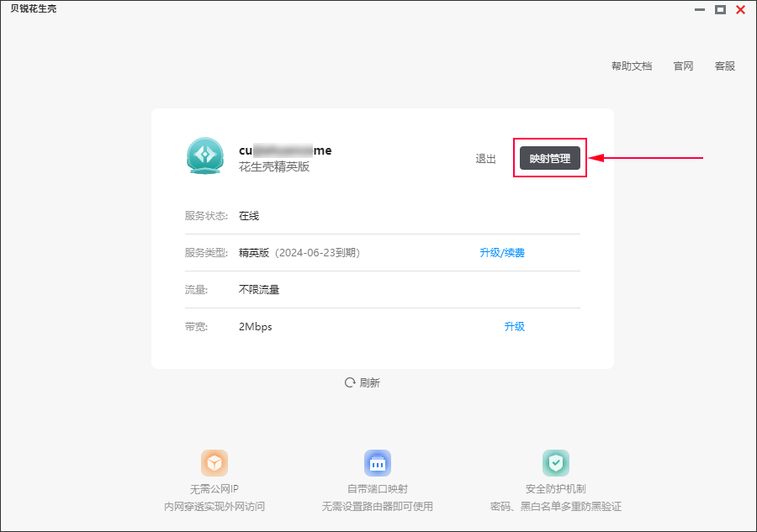Viewport: 757px width, 532px height.
Task: Click the 无需设置路由器即可使用 description
Action: (378, 507)
